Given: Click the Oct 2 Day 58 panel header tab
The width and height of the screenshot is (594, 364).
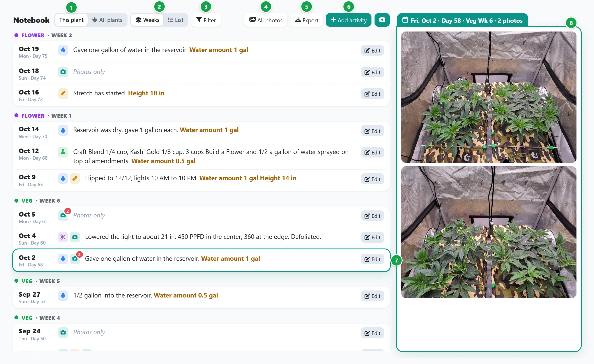Looking at the screenshot, I should point(462,20).
